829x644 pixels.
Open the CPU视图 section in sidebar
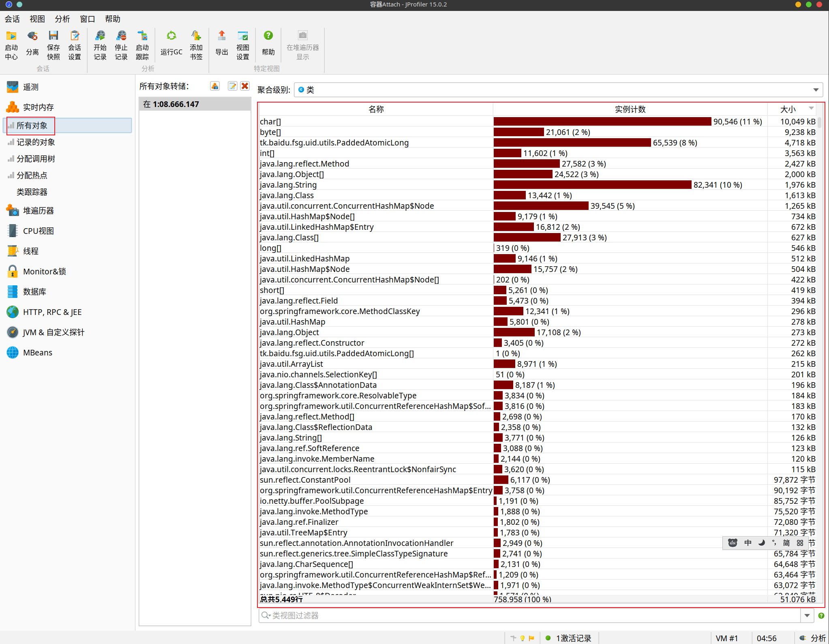point(38,231)
